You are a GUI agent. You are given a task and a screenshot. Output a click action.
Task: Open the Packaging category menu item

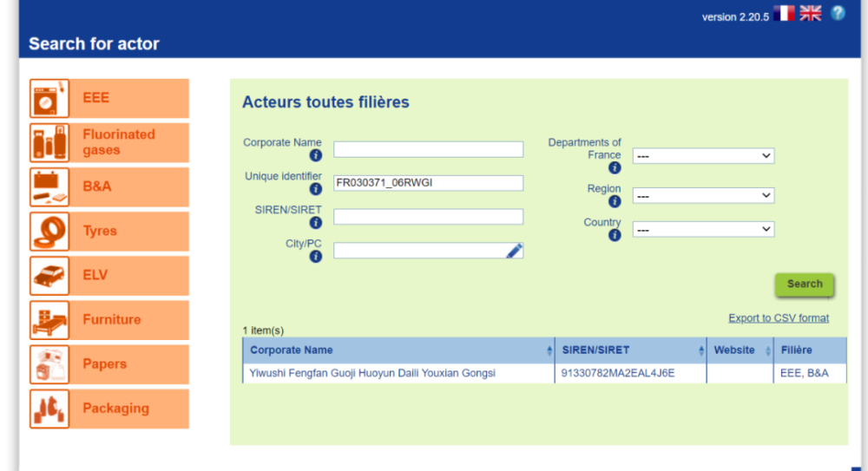pos(109,409)
